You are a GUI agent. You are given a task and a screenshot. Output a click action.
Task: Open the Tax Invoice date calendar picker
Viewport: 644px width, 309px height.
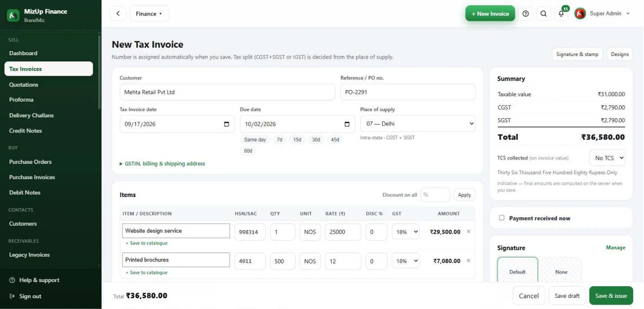[x=227, y=124]
